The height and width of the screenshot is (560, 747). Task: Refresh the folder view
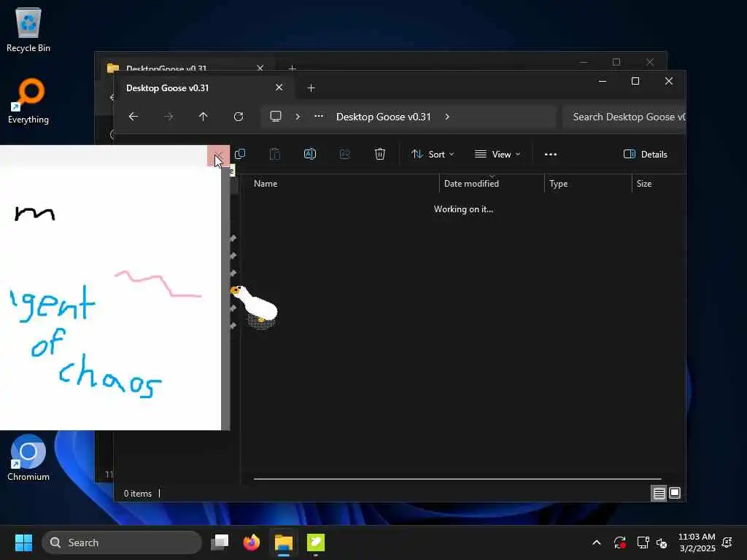tap(239, 117)
